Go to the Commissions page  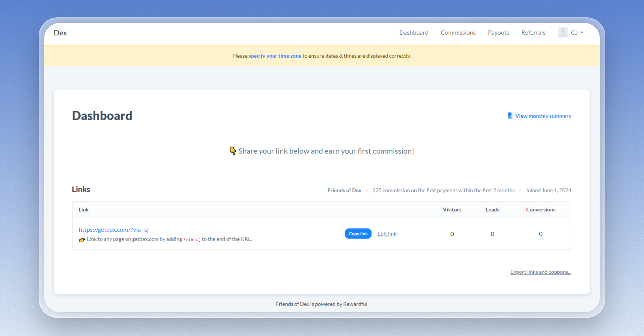coord(458,32)
